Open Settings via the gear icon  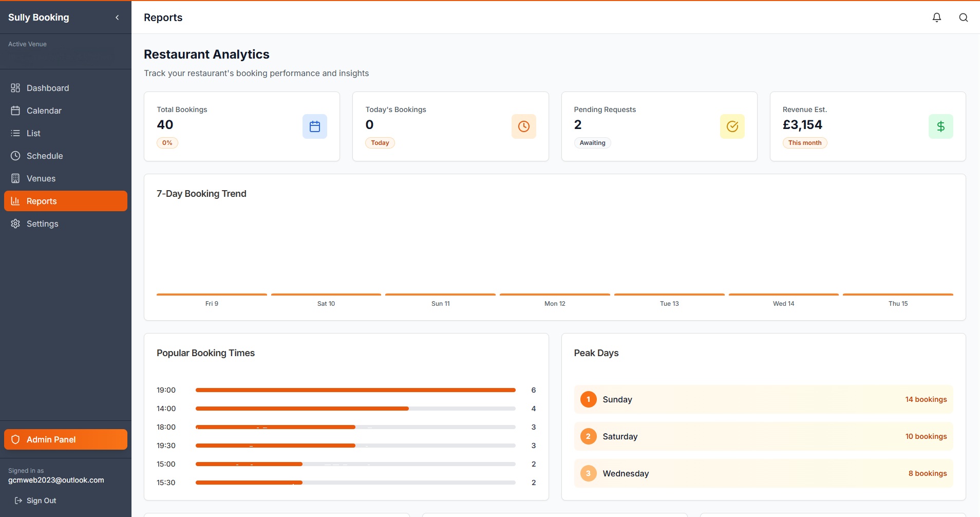tap(15, 224)
